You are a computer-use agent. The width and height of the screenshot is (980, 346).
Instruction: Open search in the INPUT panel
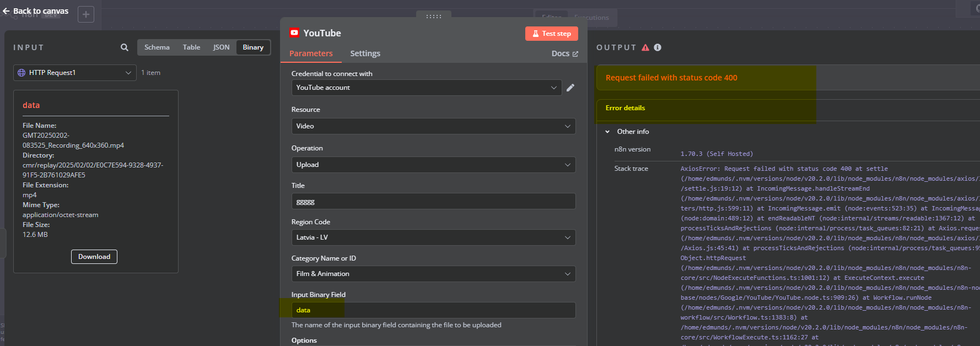click(x=125, y=47)
